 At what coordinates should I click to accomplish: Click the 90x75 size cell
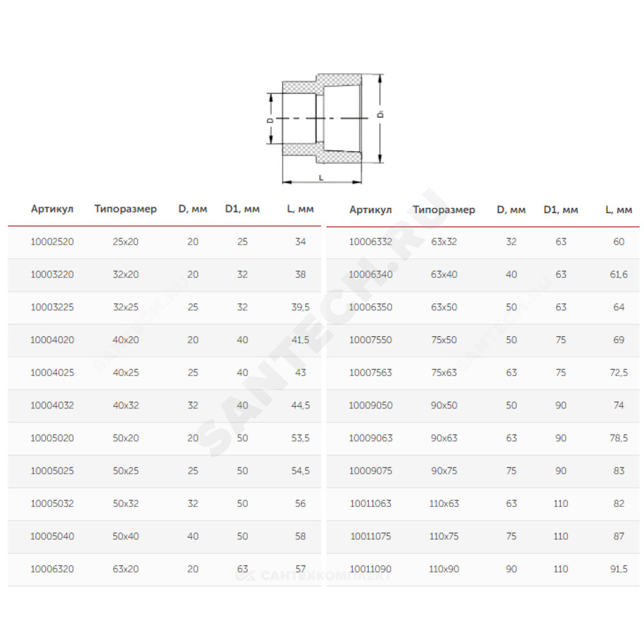[x=444, y=471]
